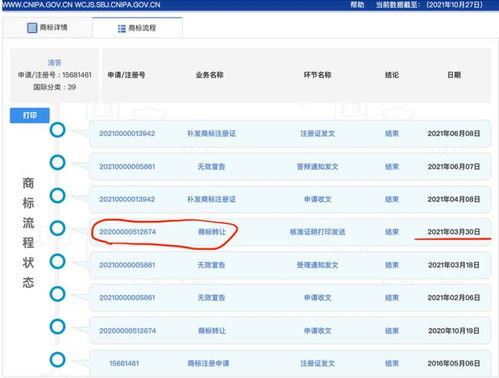The width and height of the screenshot is (499, 378).
Task: Click the 国际分类：39 text
Action: [54, 87]
